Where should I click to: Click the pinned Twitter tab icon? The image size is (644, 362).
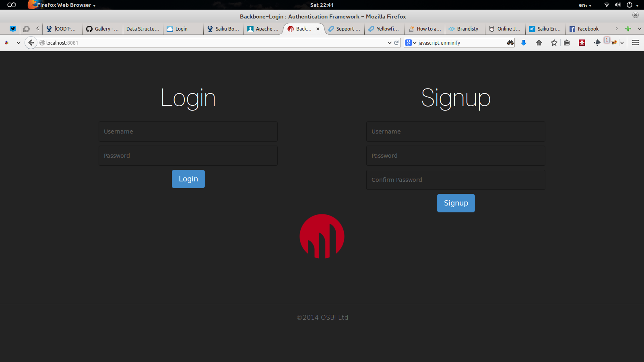[x=13, y=29]
